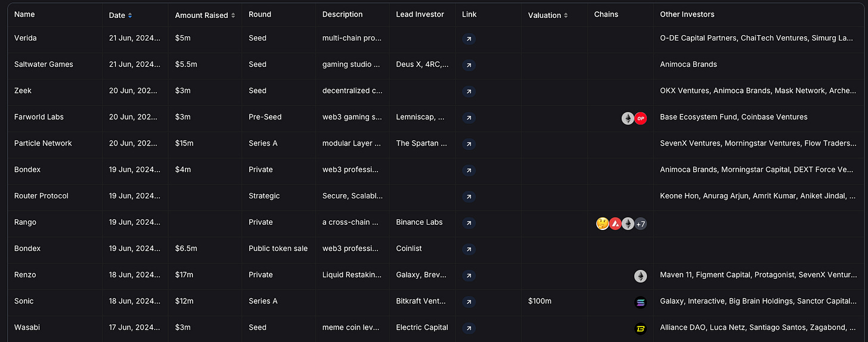The image size is (868, 342).
Task: Click the Blast chain icon in Wasabi row
Action: (640, 328)
